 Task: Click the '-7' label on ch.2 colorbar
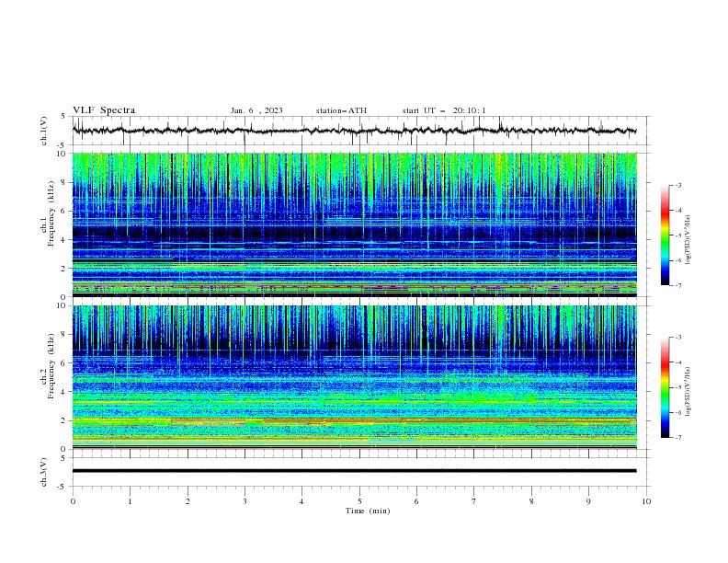coord(677,438)
